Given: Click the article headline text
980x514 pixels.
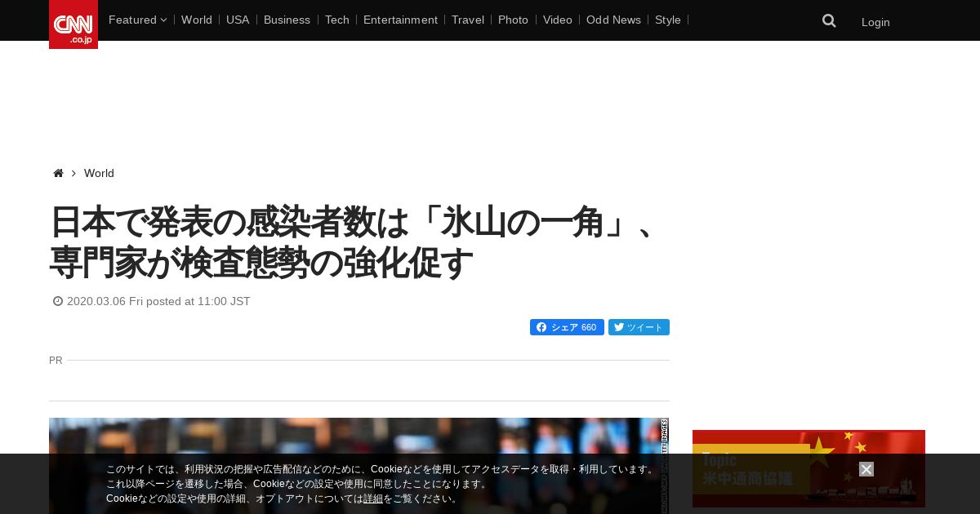Looking at the screenshot, I should click(x=354, y=242).
